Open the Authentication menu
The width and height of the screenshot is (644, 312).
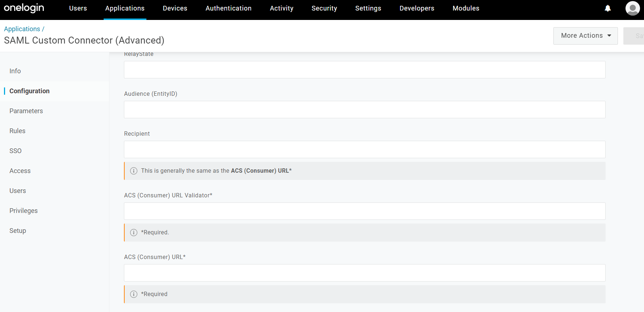pos(229,8)
